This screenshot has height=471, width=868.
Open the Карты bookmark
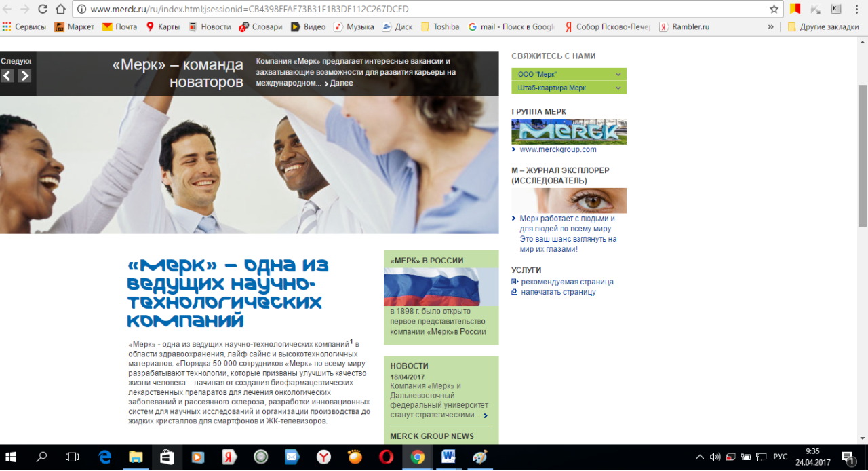click(x=163, y=27)
